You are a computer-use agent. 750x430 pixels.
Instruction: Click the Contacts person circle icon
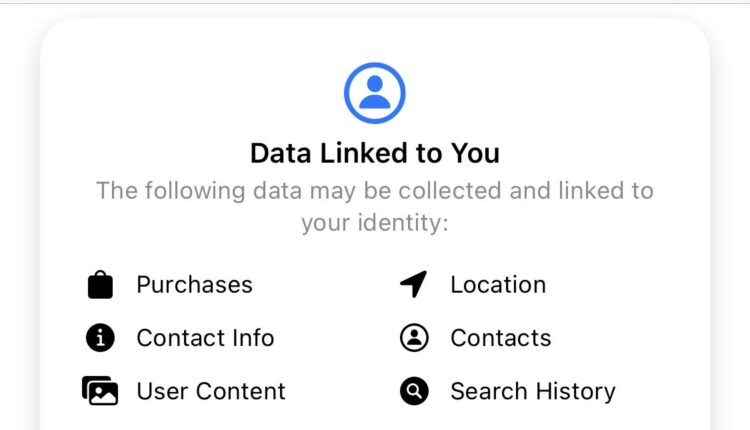pos(414,338)
